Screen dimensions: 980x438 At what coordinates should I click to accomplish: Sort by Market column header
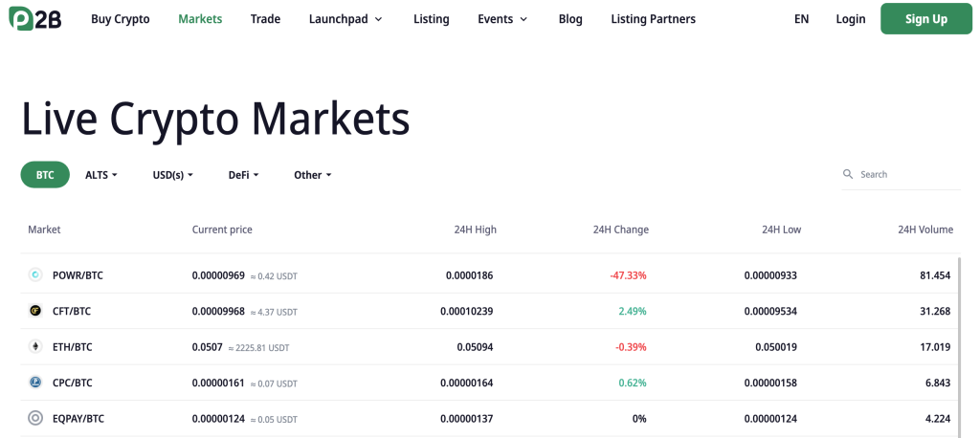coord(44,230)
